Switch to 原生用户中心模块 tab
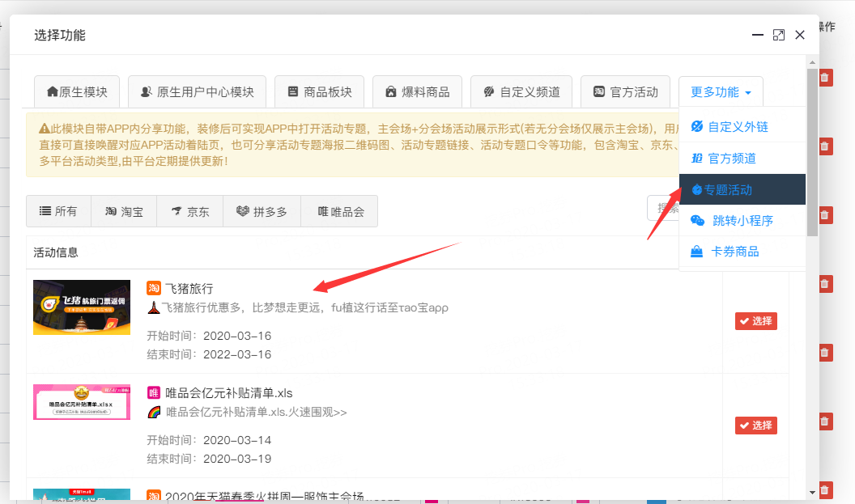Image resolution: width=855 pixels, height=504 pixels. (x=197, y=91)
